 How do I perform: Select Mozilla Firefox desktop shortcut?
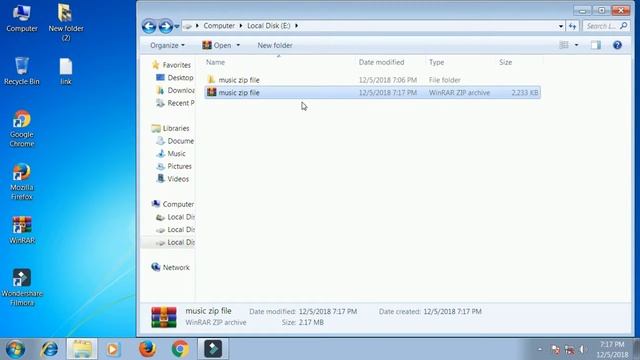(22, 182)
